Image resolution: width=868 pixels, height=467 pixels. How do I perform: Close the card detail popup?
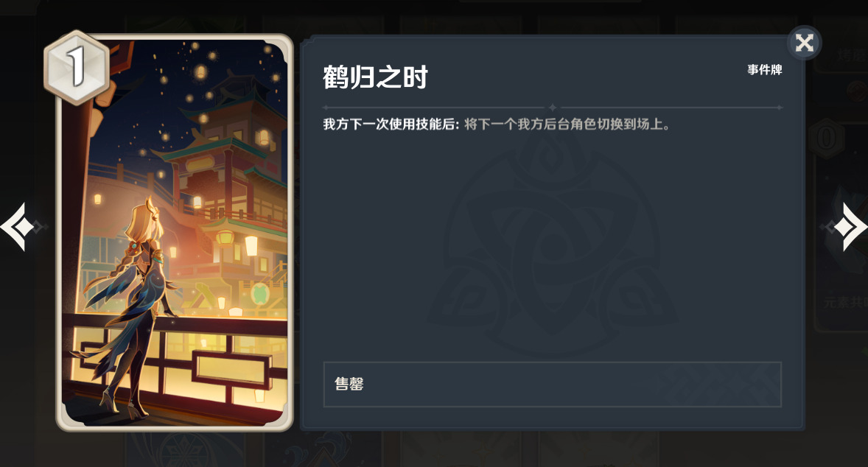[x=804, y=43]
